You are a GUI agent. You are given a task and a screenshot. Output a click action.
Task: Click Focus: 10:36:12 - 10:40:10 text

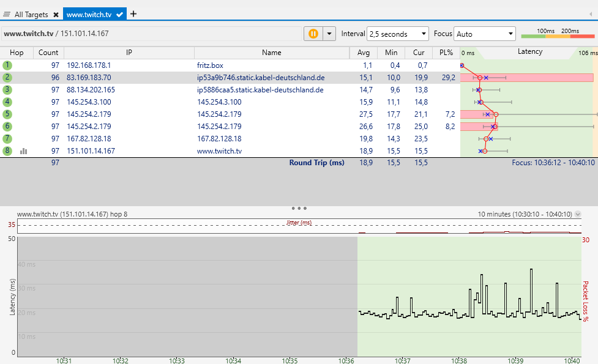coord(553,162)
